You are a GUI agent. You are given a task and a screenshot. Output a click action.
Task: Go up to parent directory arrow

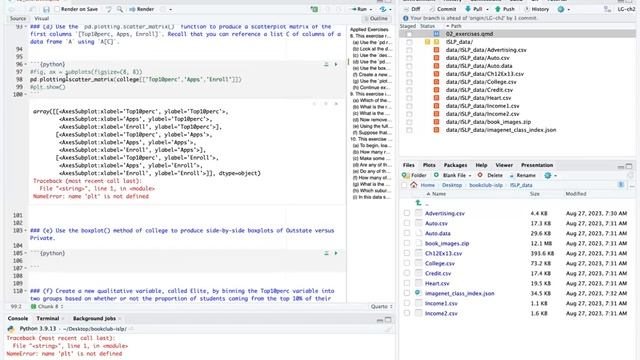pyautogui.click(x=418, y=203)
